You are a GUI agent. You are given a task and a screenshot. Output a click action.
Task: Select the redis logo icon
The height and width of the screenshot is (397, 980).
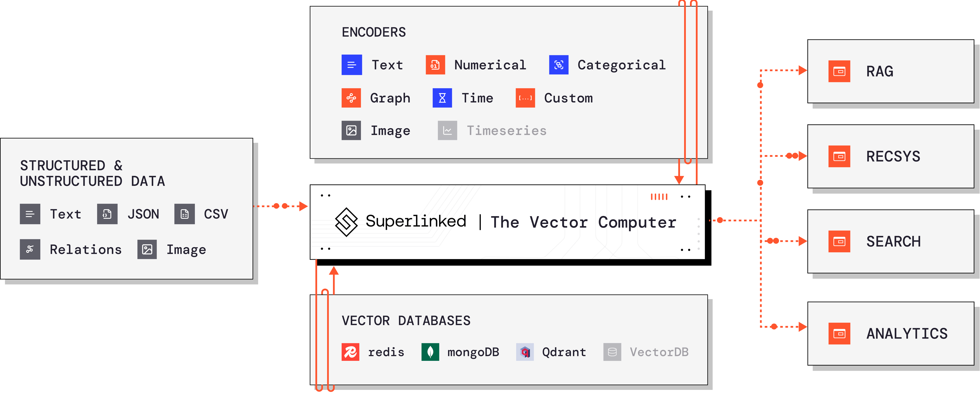coord(350,352)
